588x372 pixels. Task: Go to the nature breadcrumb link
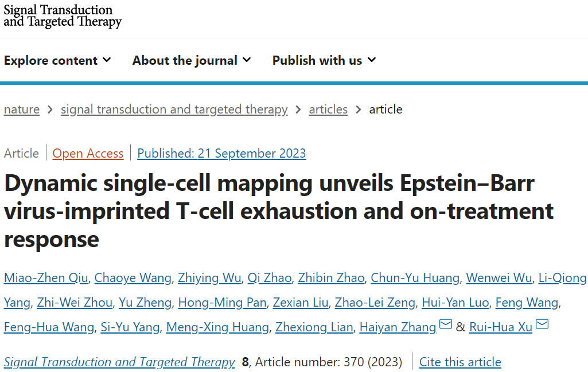coord(22,109)
